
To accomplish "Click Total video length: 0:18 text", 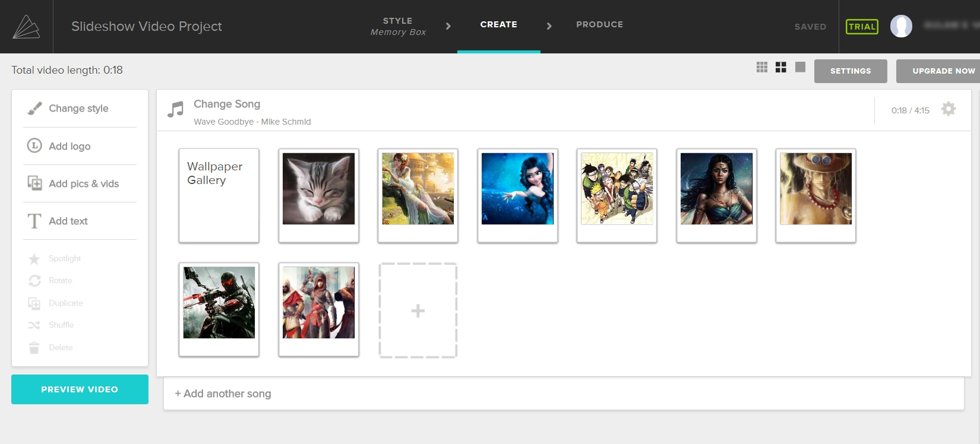I will pyautogui.click(x=67, y=70).
